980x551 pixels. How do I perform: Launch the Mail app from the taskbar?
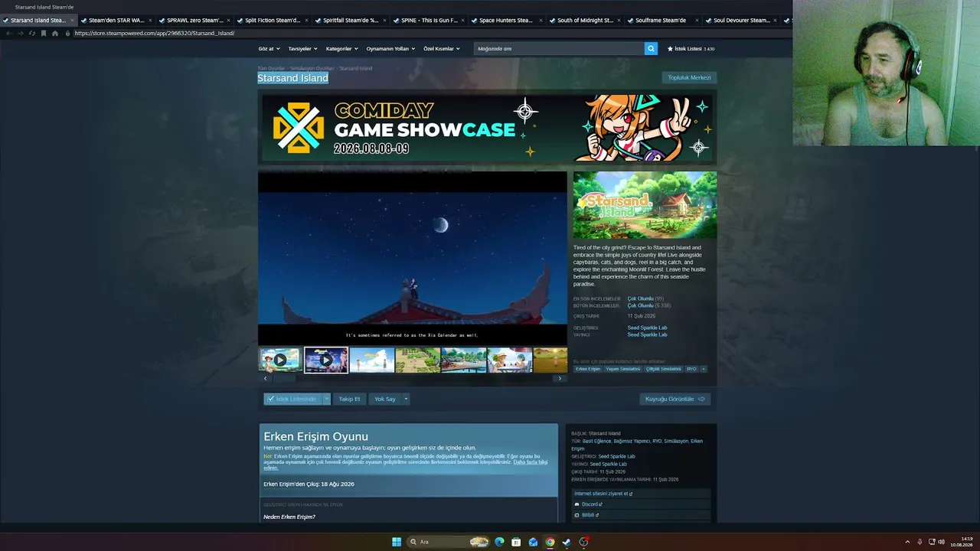[533, 542]
